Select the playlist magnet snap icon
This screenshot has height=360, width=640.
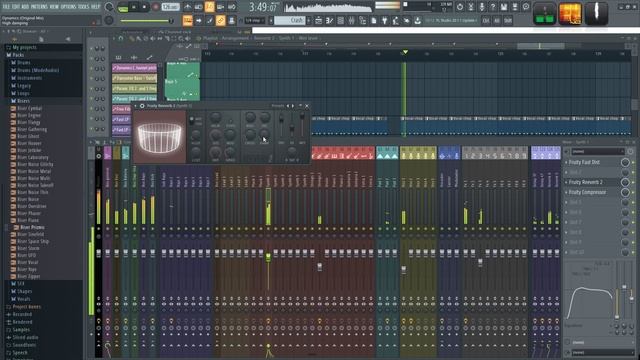[121, 38]
